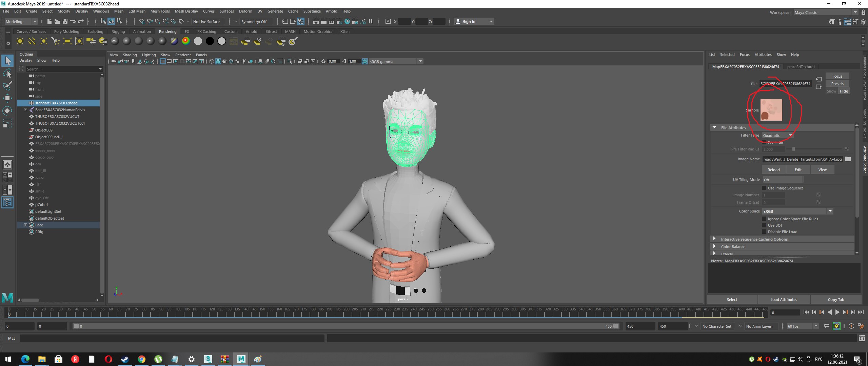Activate the Lasso selection tool
The image size is (868, 366).
pyautogui.click(x=7, y=73)
